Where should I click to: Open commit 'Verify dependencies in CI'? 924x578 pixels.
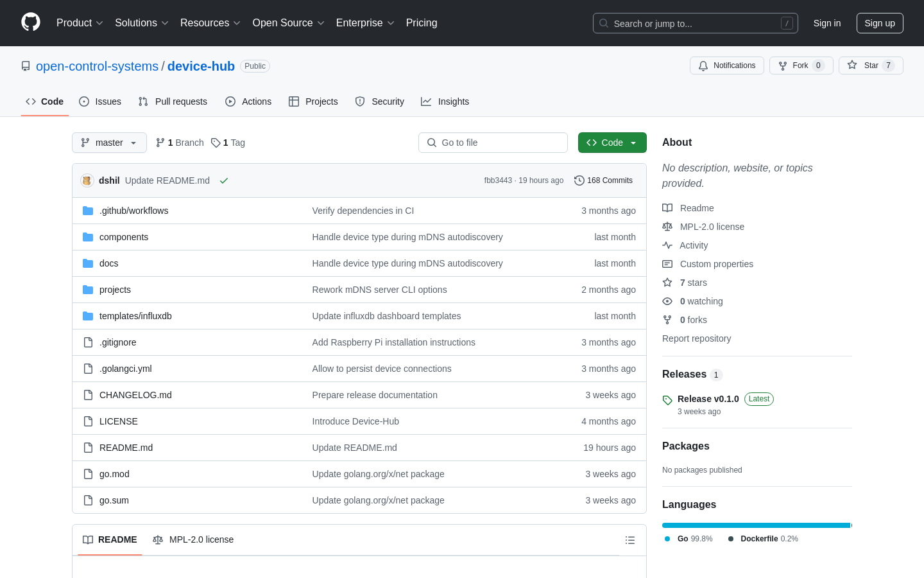click(x=363, y=211)
